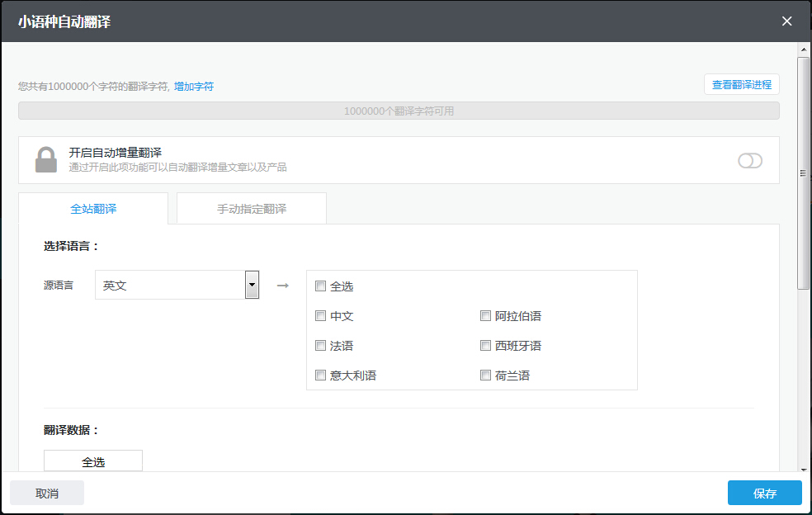812x515 pixels.
Task: Check the 全选 languages checkbox
Action: (321, 286)
